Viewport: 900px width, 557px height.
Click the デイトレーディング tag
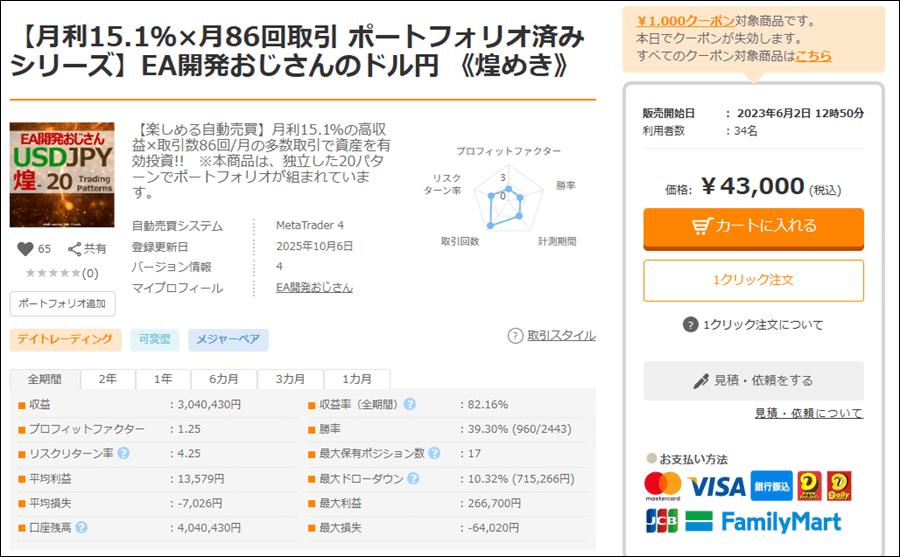pyautogui.click(x=66, y=340)
